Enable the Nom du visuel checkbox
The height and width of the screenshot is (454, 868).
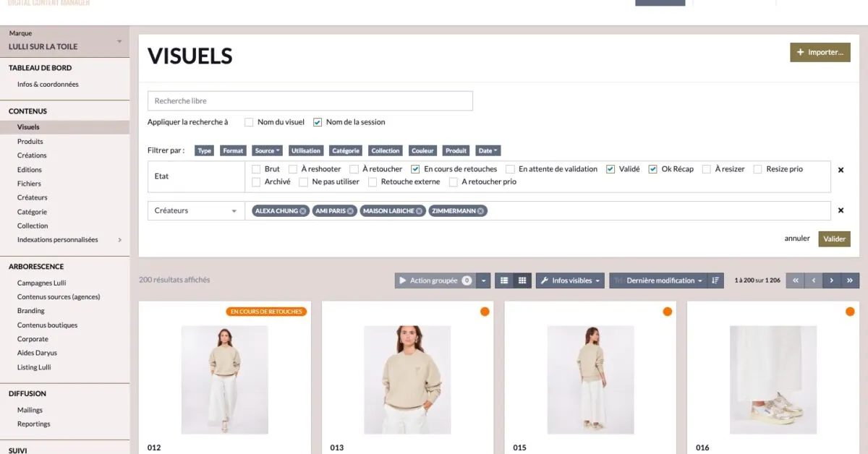click(249, 122)
